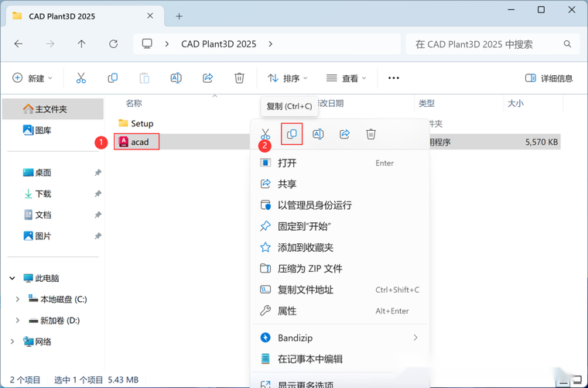Go back with the left arrow
588x388 pixels.
19,44
